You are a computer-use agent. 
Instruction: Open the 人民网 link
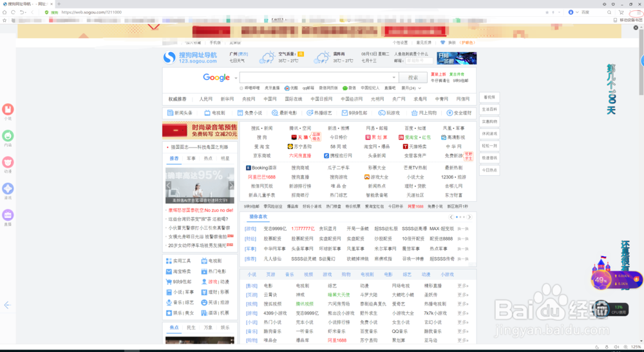pyautogui.click(x=206, y=99)
